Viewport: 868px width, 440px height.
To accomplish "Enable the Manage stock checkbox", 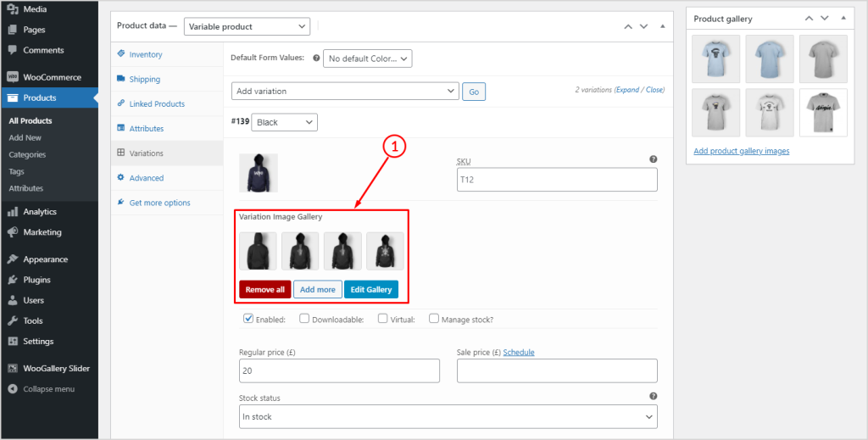I will coord(434,319).
